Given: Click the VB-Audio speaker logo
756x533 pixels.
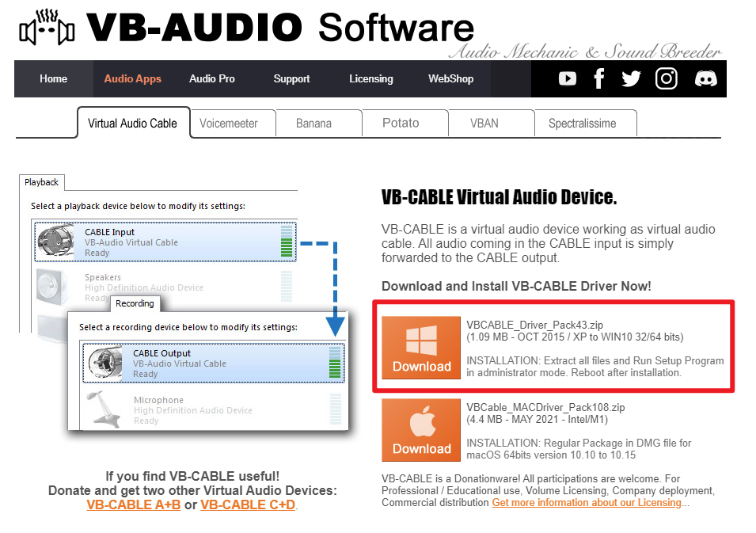Looking at the screenshot, I should coord(47,28).
